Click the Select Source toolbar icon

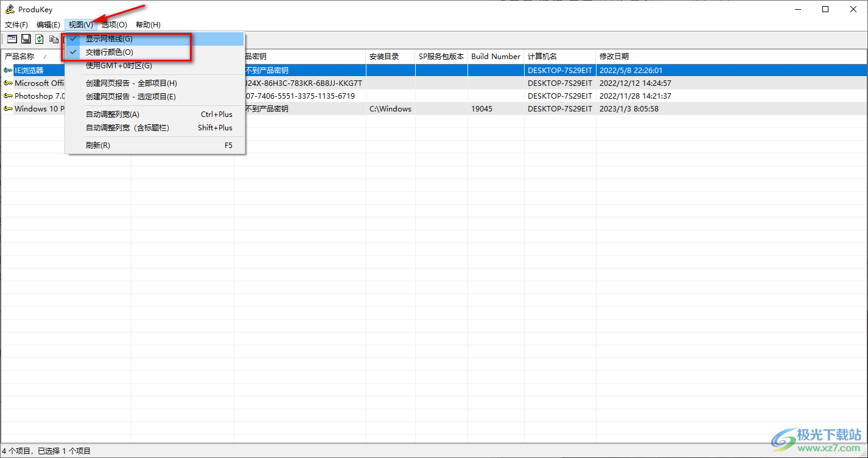(12, 39)
